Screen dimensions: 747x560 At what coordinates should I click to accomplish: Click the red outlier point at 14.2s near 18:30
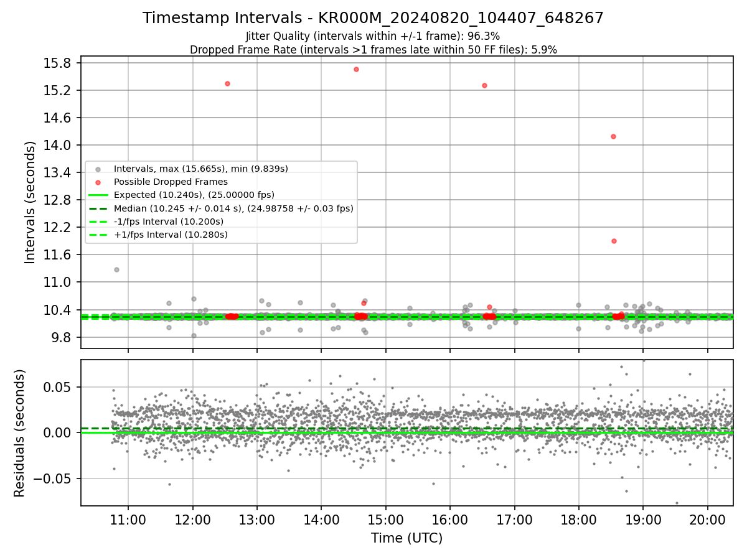[613, 136]
